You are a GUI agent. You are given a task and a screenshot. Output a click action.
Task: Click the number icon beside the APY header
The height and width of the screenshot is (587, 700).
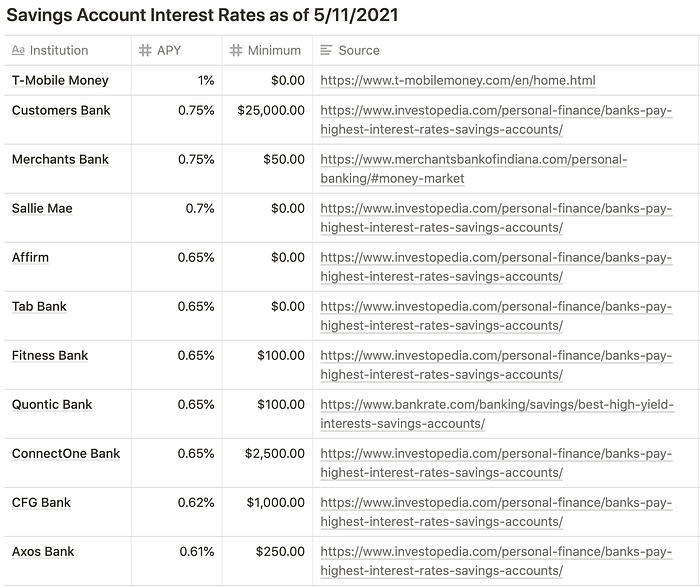[145, 50]
